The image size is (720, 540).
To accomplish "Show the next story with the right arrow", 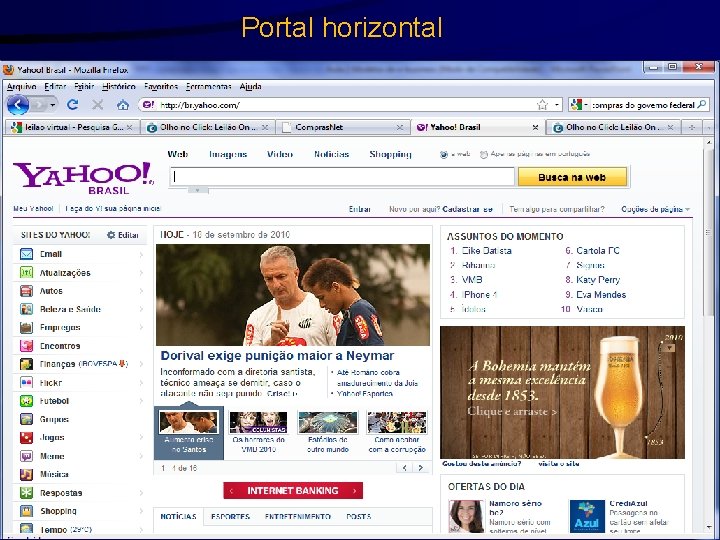I will pyautogui.click(x=420, y=468).
